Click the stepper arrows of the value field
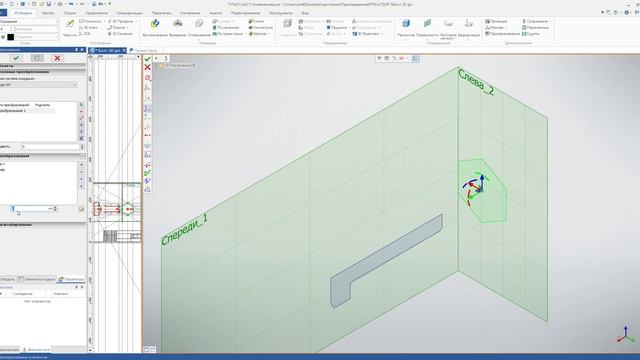The width and height of the screenshot is (640, 360). click(x=56, y=209)
